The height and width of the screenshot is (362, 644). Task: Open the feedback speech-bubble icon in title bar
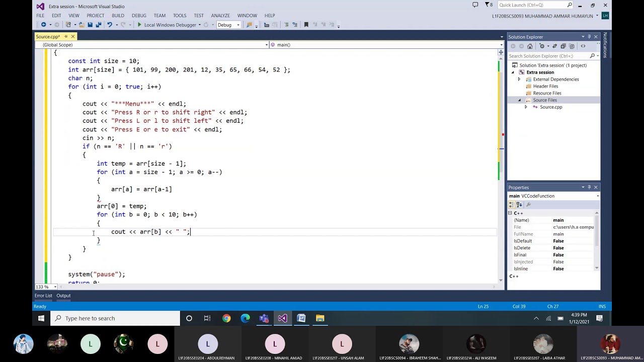(x=475, y=5)
